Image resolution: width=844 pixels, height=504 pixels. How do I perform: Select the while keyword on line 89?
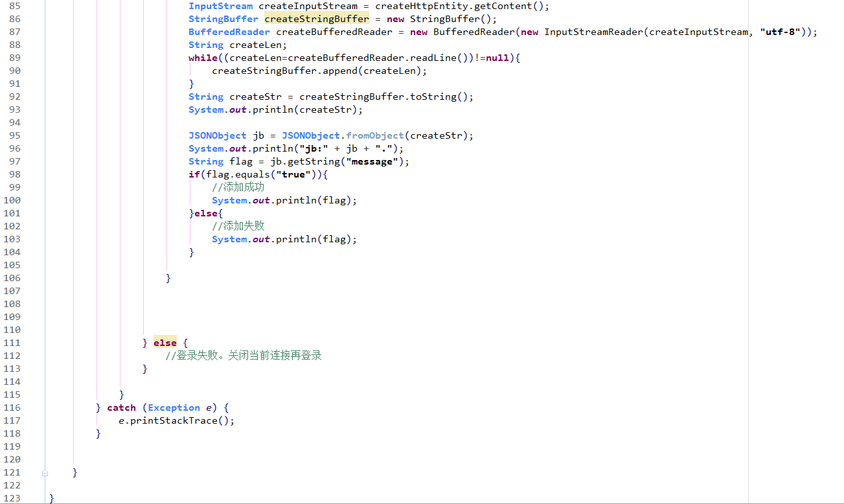198,58
